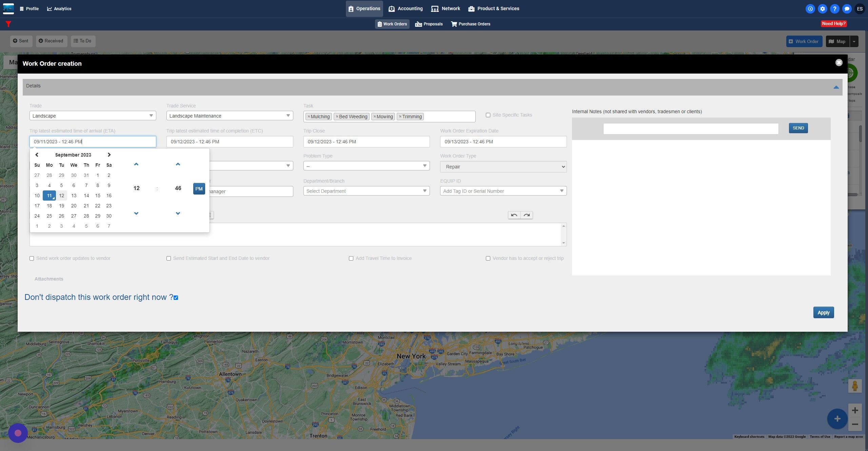Click the Apply button

point(823,313)
